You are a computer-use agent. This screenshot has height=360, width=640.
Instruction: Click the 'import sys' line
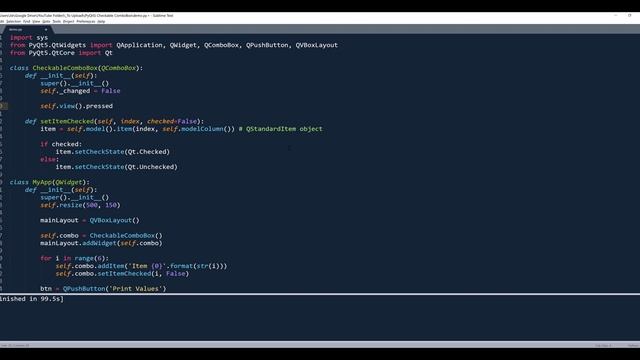pyautogui.click(x=29, y=38)
